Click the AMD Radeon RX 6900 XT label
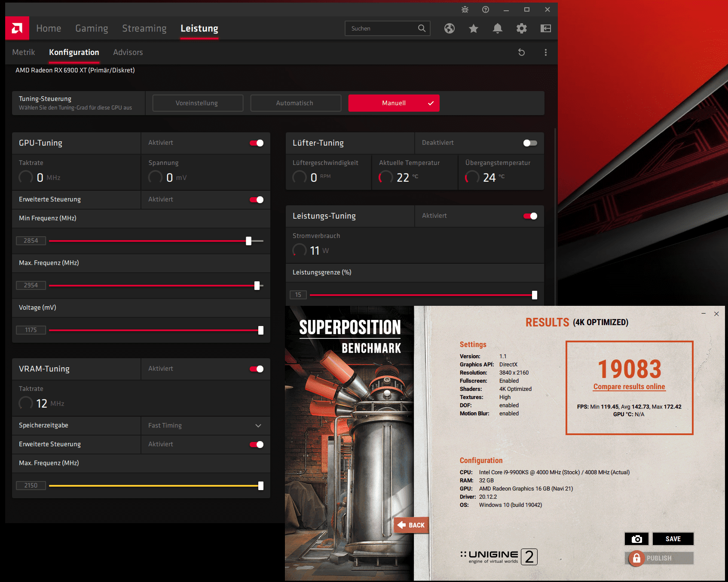The height and width of the screenshot is (582, 728). click(75, 70)
